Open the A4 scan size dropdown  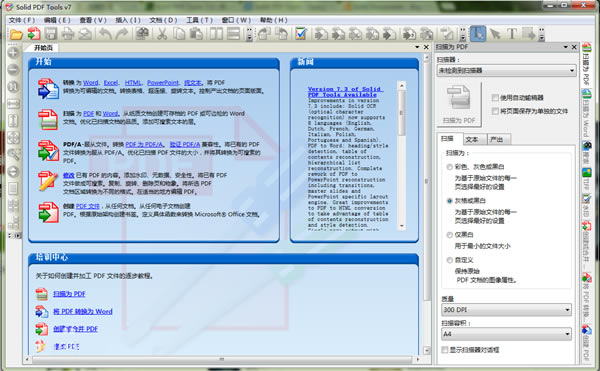point(507,334)
